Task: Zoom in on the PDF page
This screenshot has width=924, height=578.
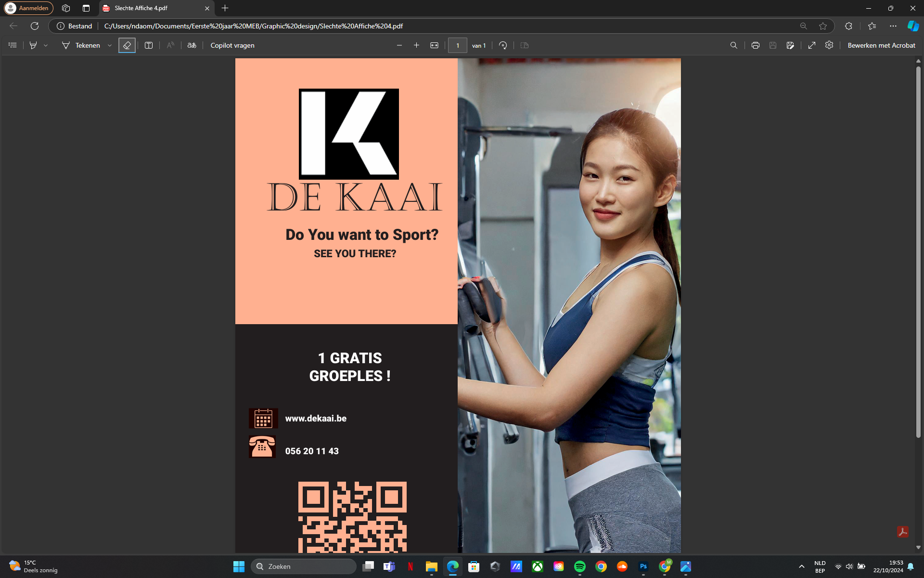Action: pyautogui.click(x=416, y=45)
